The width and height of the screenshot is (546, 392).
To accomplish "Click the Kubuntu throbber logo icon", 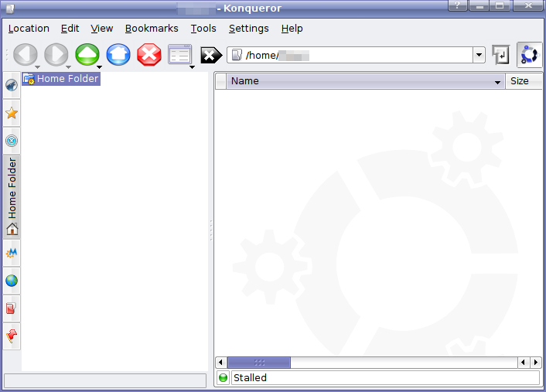I will click(x=529, y=55).
